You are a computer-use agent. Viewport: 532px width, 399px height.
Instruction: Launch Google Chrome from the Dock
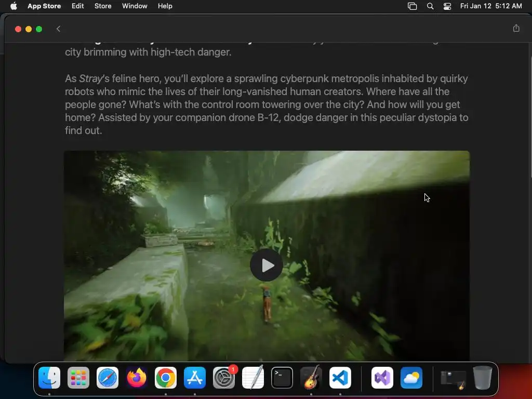[166, 378]
